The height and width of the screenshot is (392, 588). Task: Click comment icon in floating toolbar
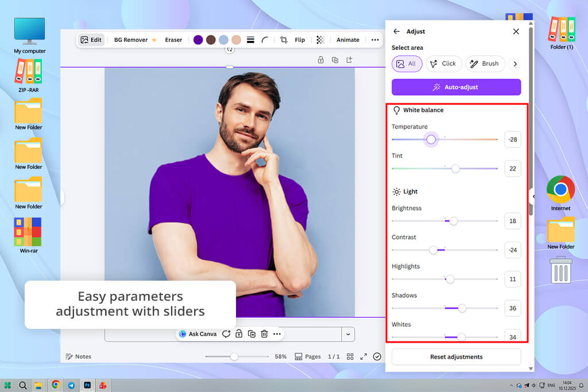(x=226, y=334)
